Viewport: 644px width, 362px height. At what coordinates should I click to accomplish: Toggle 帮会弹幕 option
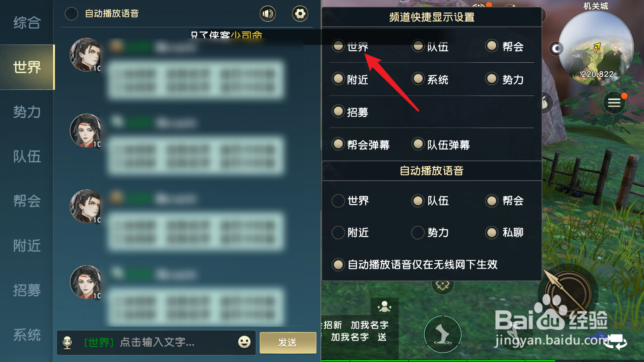point(338,144)
